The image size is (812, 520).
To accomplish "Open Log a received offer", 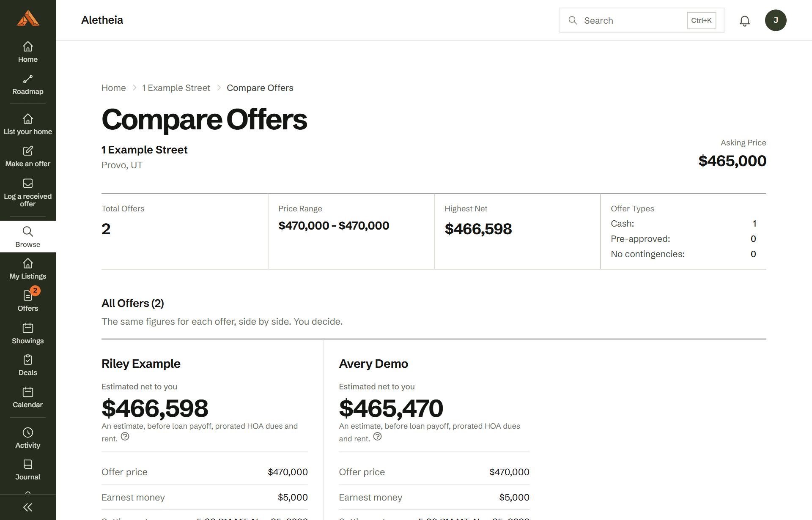I will 28,193.
